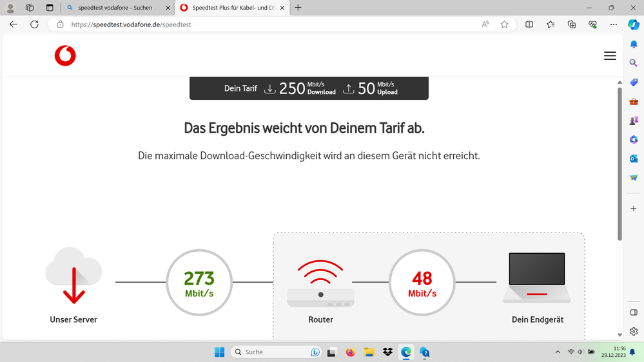Open Firefox from the taskbar
Screen dimensions: 644x362
[350, 352]
